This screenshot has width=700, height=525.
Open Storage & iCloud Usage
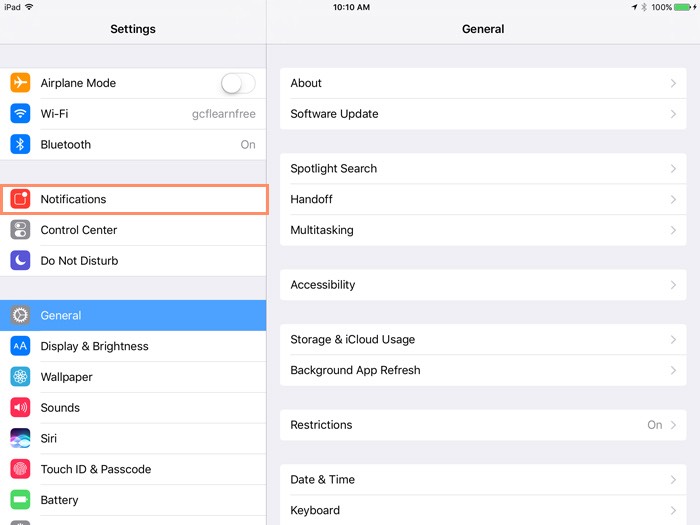(x=352, y=340)
